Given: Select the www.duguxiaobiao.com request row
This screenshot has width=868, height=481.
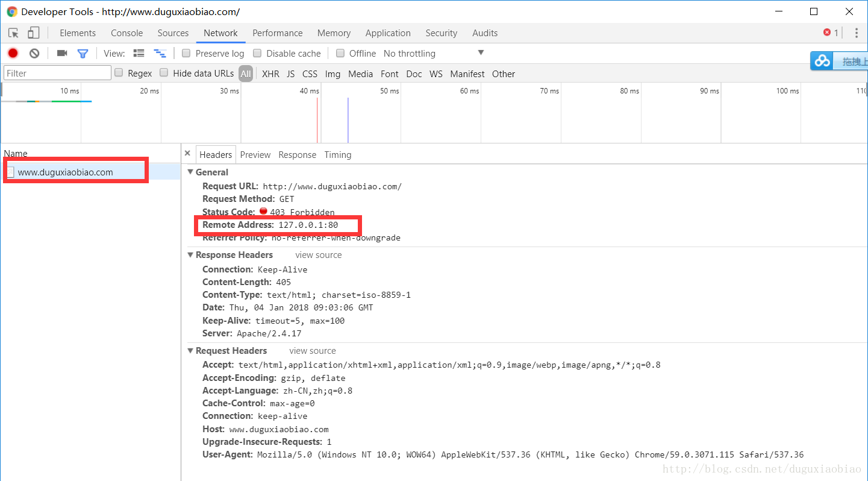Looking at the screenshot, I should pyautogui.click(x=90, y=172).
